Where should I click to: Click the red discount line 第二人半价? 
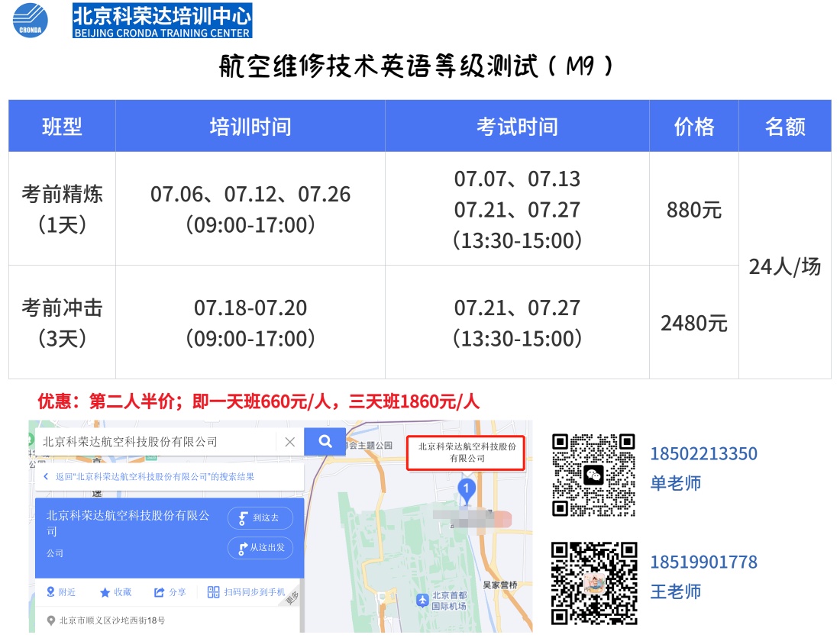pos(258,401)
